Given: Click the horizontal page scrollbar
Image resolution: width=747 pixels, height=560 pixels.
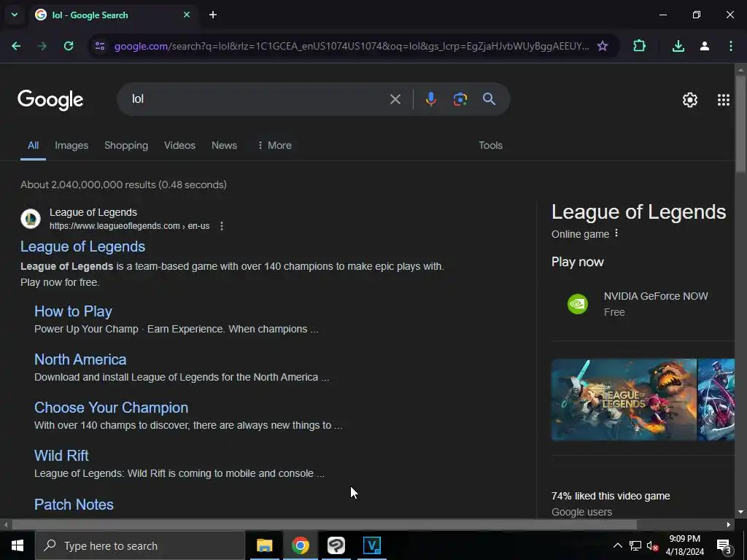Looking at the screenshot, I should (x=324, y=524).
